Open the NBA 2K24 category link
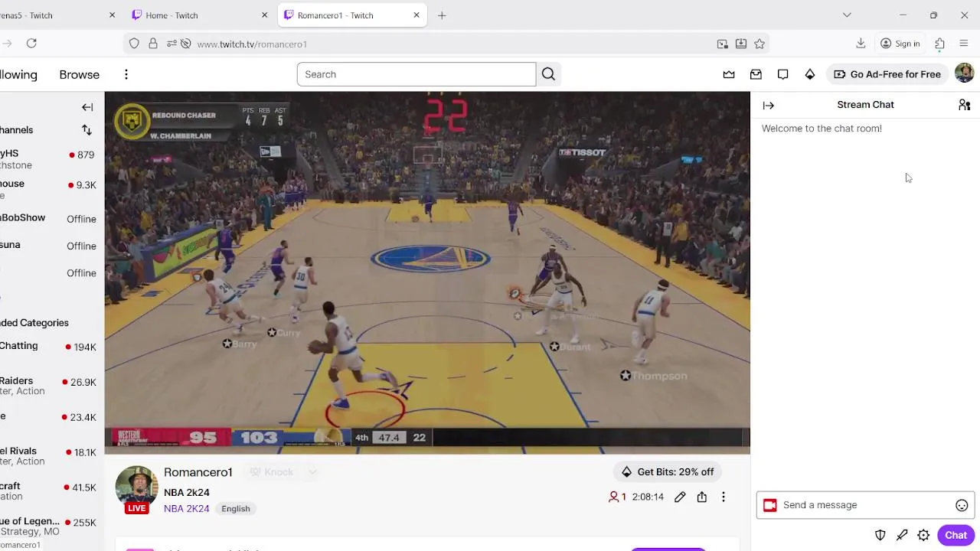Viewport: 980px width, 551px height. pos(187,509)
